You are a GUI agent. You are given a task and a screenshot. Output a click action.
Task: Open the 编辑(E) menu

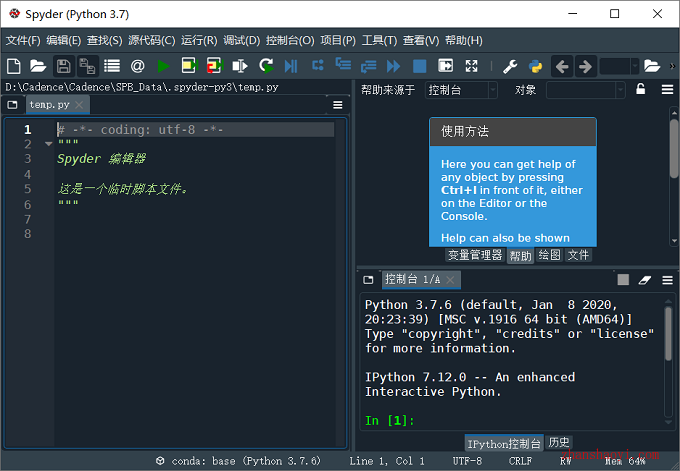[x=63, y=40]
